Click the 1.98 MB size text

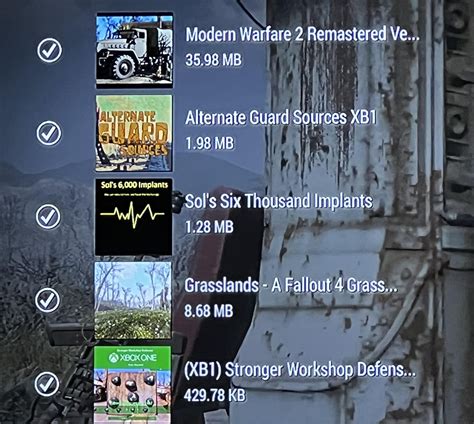[209, 144]
